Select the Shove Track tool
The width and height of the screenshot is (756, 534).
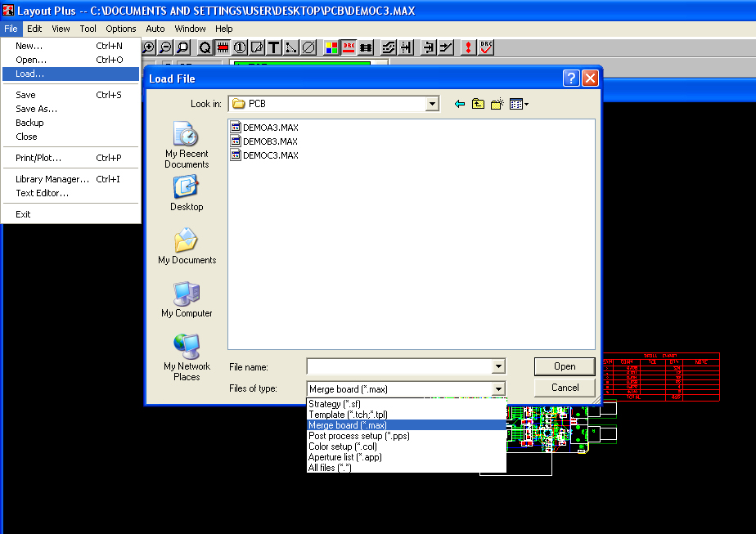pyautogui.click(x=406, y=47)
